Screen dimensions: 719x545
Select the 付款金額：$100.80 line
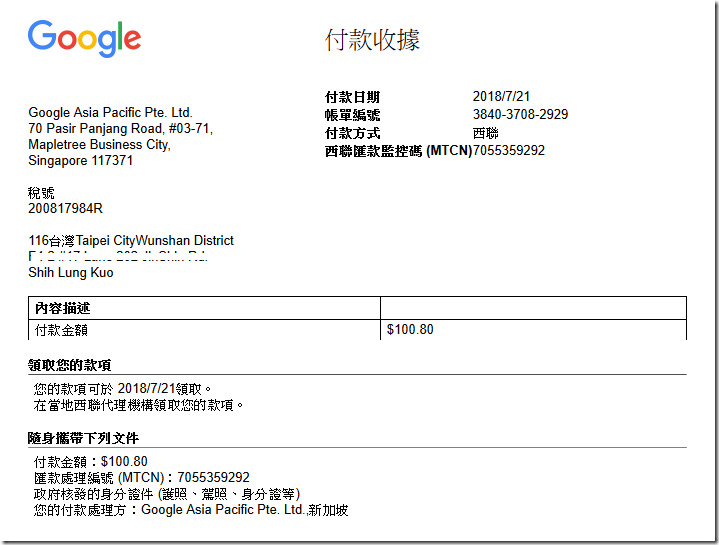coord(90,462)
